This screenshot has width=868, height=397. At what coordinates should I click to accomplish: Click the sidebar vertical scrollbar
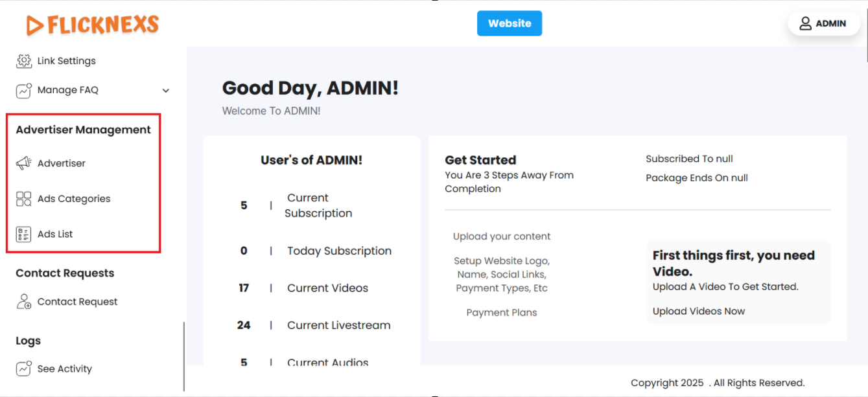[184, 356]
